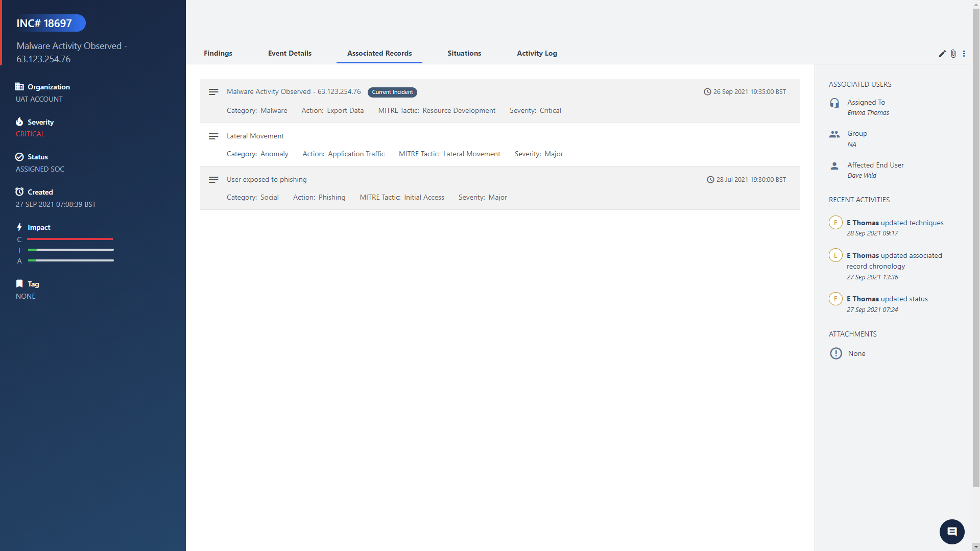
Task: Switch to the Findings tab
Action: point(218,53)
